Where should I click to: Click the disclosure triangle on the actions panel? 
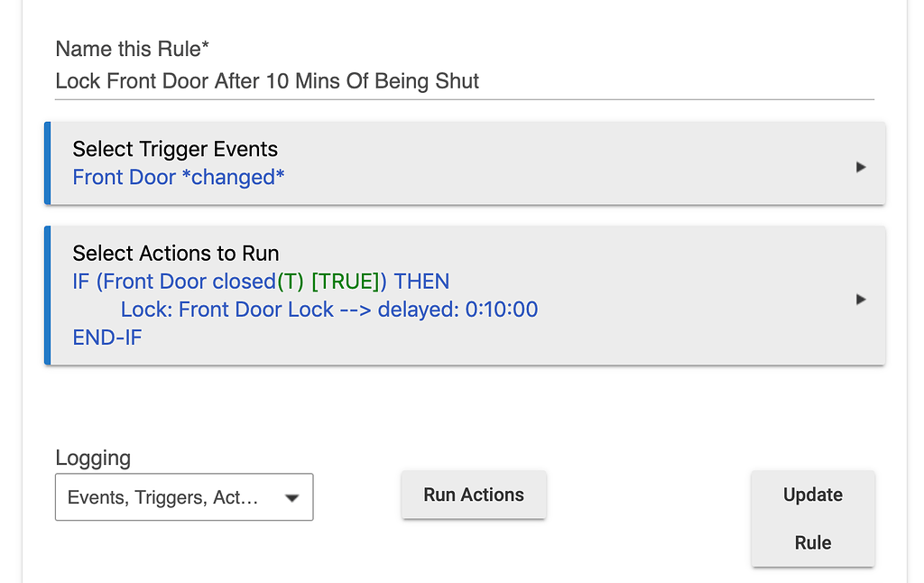pos(861,299)
